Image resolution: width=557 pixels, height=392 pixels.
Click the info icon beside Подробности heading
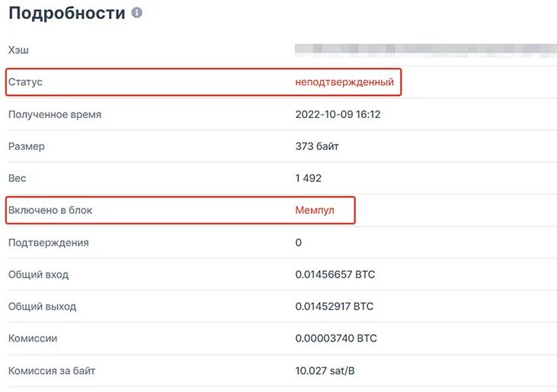(136, 13)
